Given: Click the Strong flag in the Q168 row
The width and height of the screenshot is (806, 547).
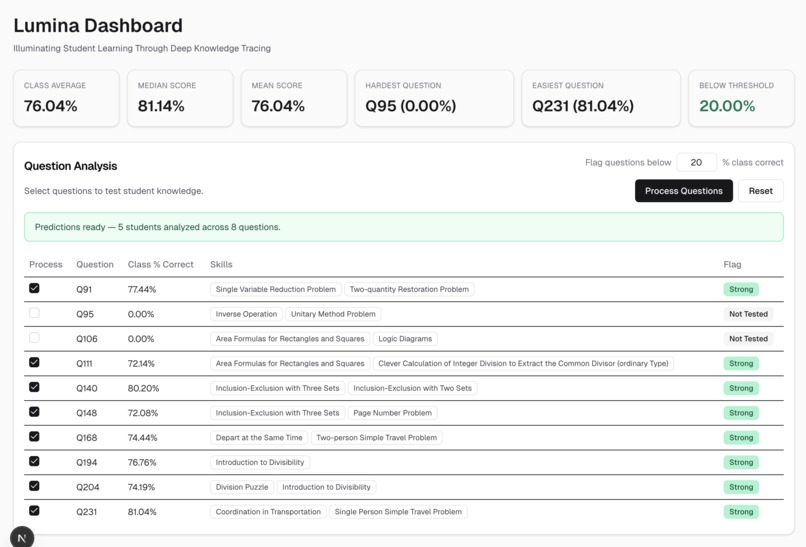Looking at the screenshot, I should tap(741, 437).
